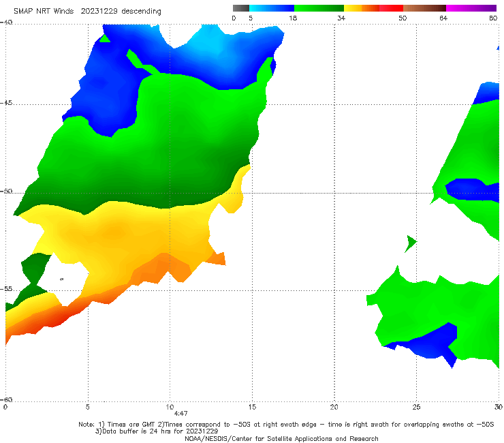
Task: Click the brown segment of the color bar
Action: [x=424, y=8]
